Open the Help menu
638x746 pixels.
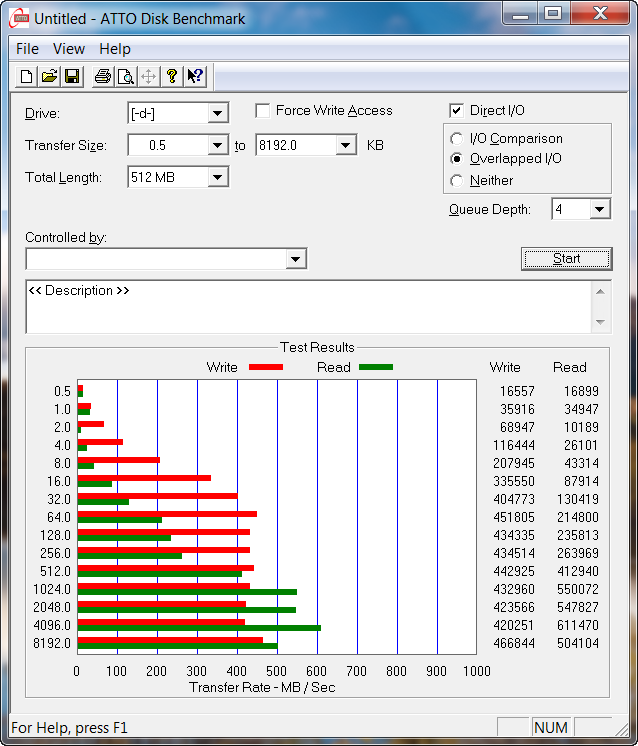pos(115,49)
